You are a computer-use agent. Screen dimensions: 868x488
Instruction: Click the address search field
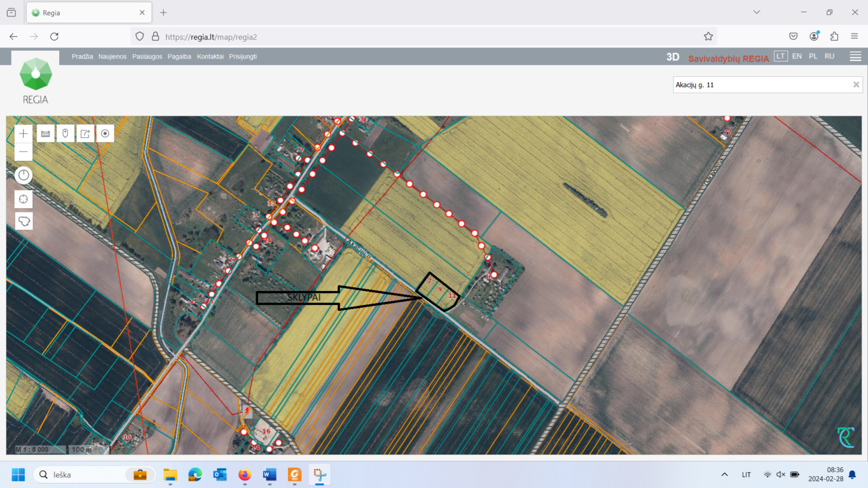coord(762,85)
